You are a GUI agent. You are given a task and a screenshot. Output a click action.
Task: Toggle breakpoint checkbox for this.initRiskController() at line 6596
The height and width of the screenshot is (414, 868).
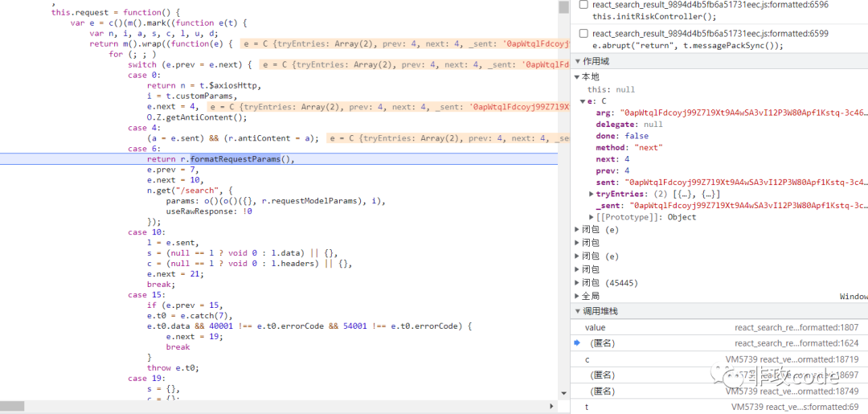583,5
